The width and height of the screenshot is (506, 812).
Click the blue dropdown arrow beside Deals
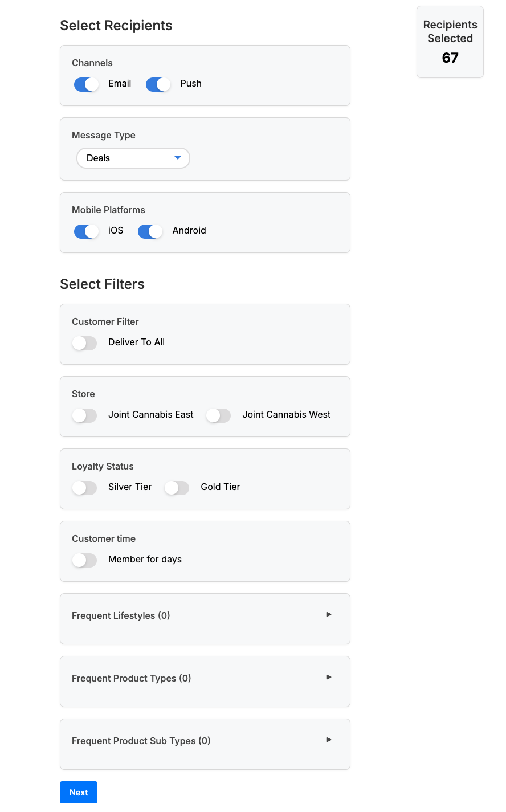tap(178, 158)
